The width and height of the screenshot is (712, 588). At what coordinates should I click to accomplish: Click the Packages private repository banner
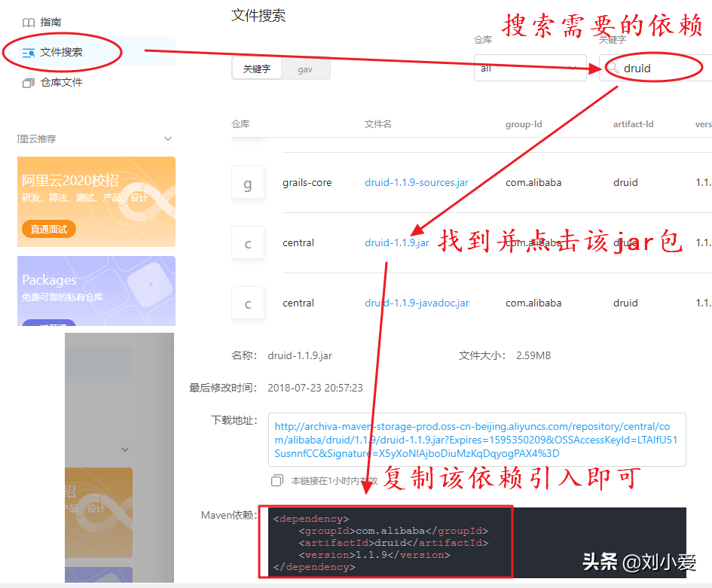click(96, 291)
